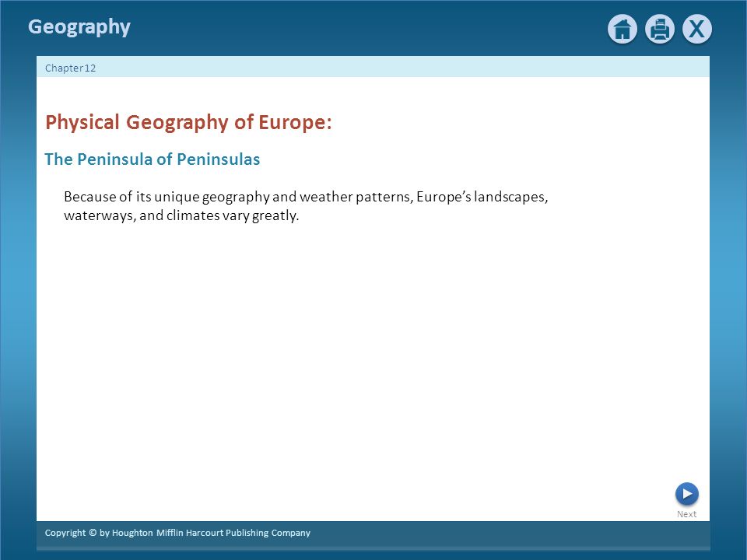
Task: Click the 'Next' label under the arrow
Action: pos(686,514)
